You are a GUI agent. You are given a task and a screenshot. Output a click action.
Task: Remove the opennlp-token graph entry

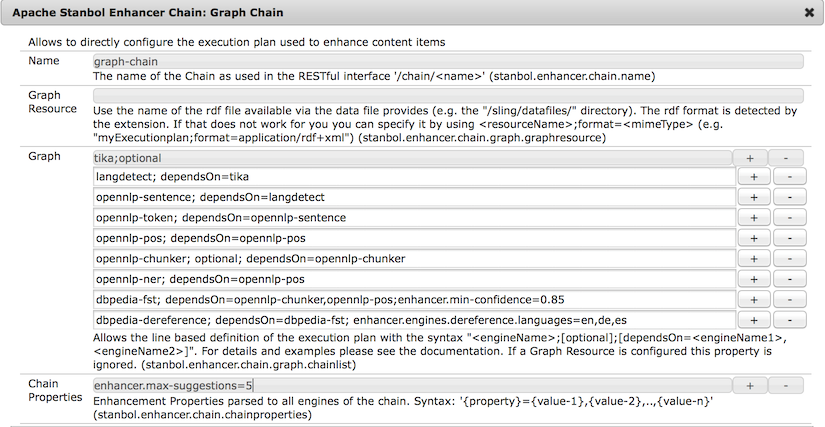click(788, 218)
